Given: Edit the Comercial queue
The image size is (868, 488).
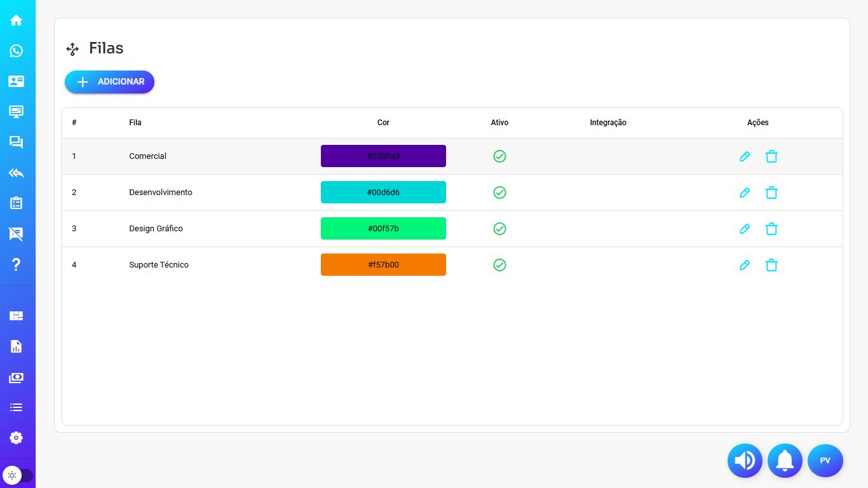Looking at the screenshot, I should [745, 156].
